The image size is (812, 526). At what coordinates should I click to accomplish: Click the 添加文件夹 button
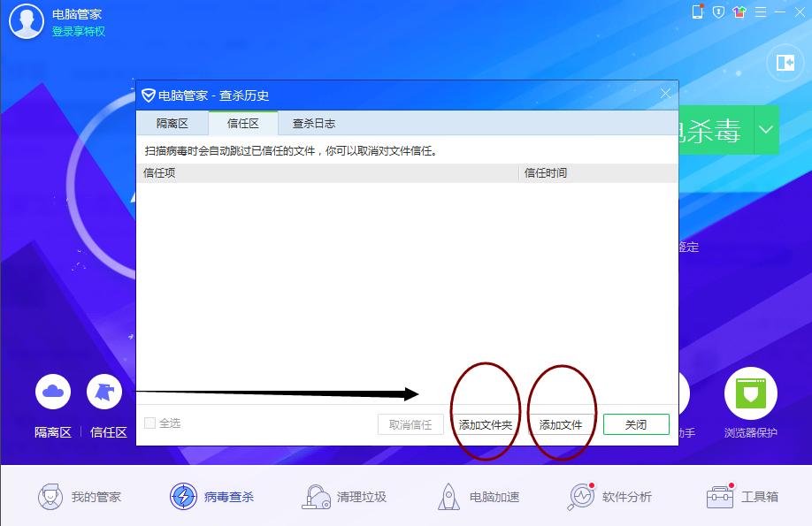pos(486,424)
